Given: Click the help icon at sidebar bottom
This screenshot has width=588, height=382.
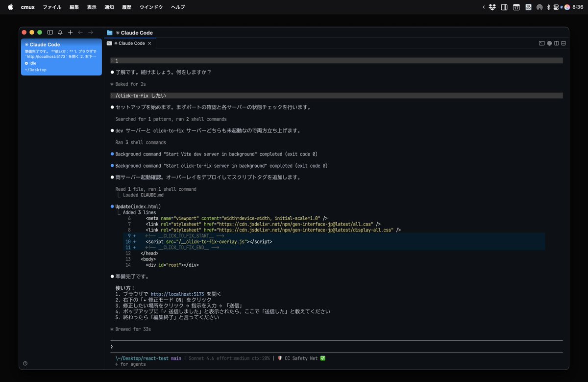Looking at the screenshot, I should (25, 363).
